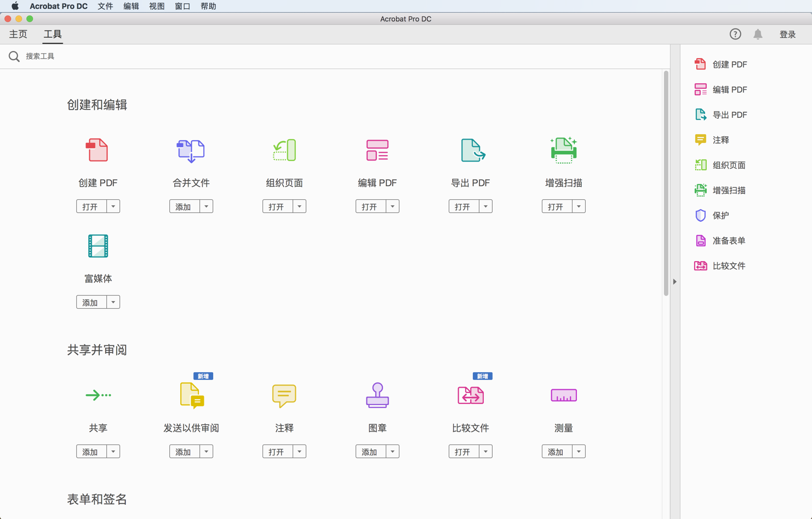This screenshot has width=812, height=519.
Task: Click the 登录 sign-in link
Action: [x=787, y=34]
